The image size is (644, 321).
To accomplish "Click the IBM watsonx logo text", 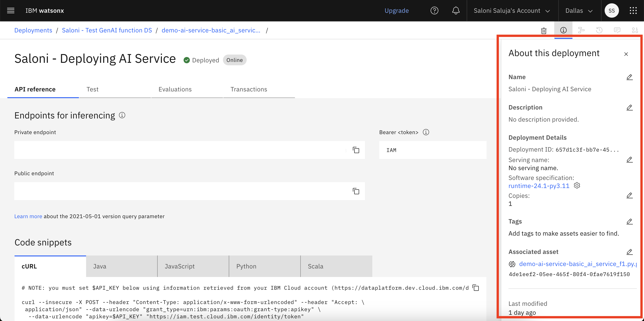I will point(45,11).
